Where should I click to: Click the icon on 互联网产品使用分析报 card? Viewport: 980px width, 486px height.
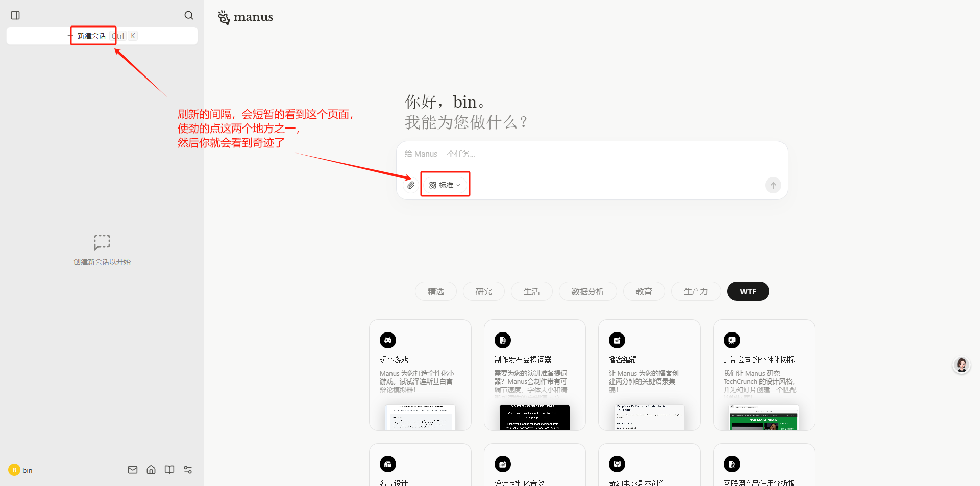[732, 464]
